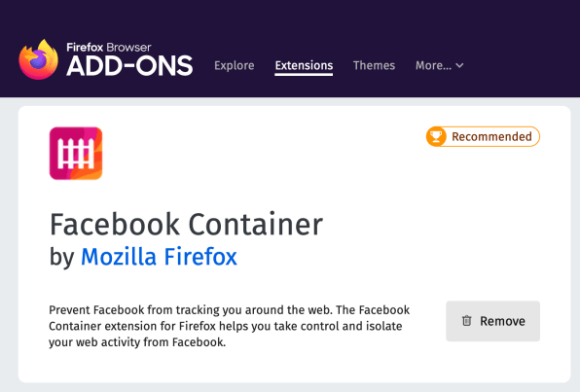Click the white underline under Extensions
Image resolution: width=580 pixels, height=392 pixels.
tap(304, 74)
